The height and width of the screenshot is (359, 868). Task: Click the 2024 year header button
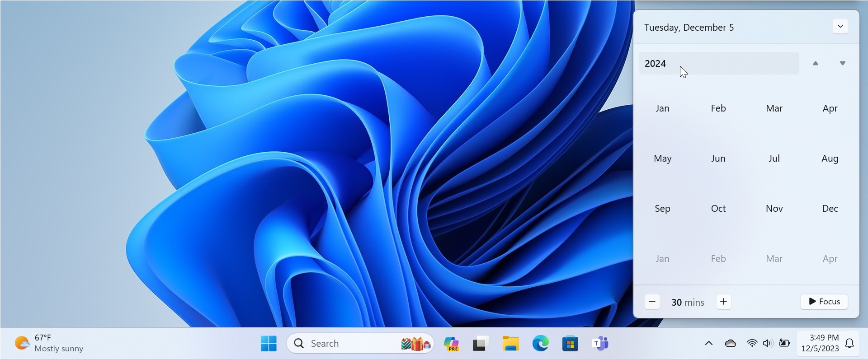718,64
